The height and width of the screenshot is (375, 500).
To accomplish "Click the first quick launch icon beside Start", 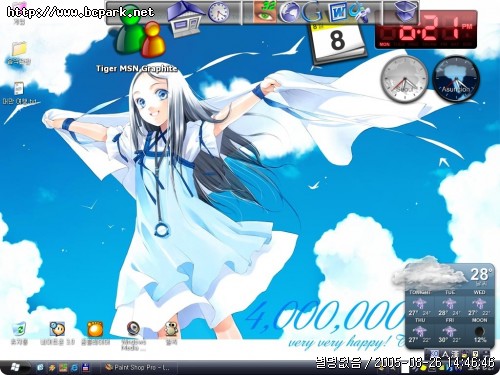I will click(40, 368).
